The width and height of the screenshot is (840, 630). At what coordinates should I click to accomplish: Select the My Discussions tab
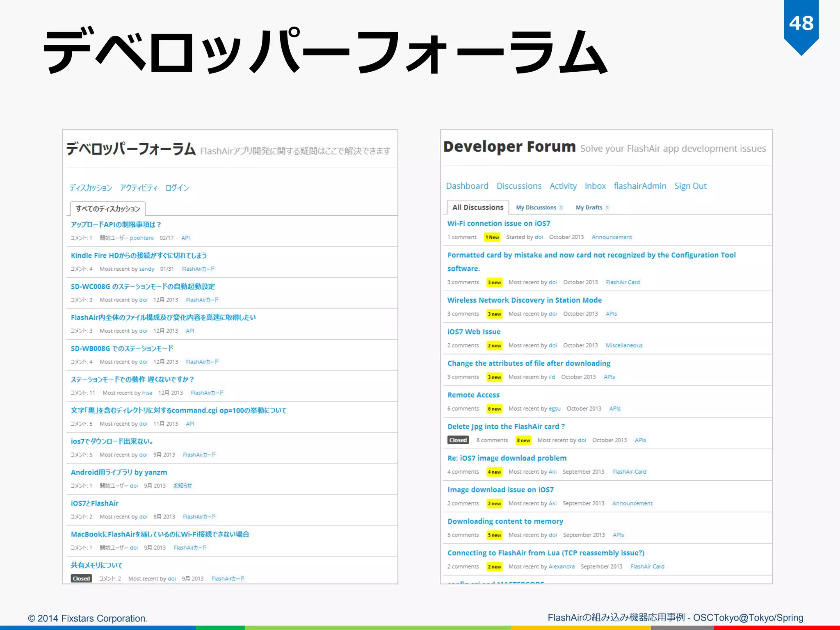539,208
